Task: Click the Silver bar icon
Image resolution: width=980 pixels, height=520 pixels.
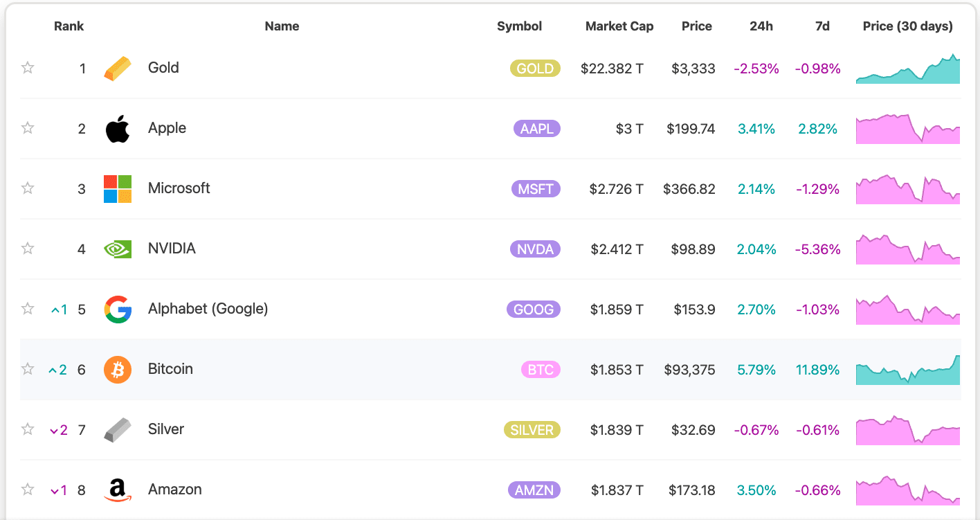Action: coord(118,430)
